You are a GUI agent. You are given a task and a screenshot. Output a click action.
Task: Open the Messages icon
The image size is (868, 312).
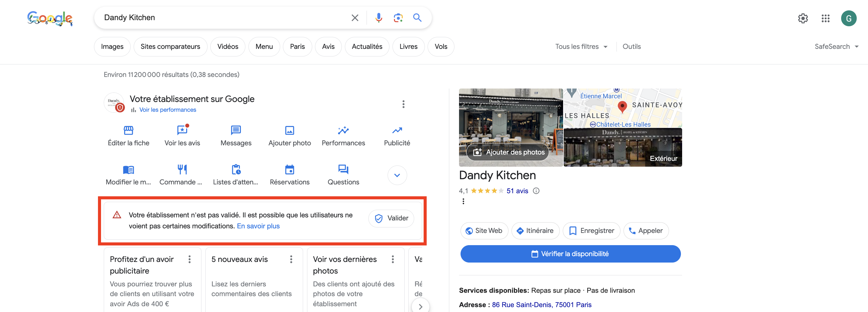[x=236, y=130]
